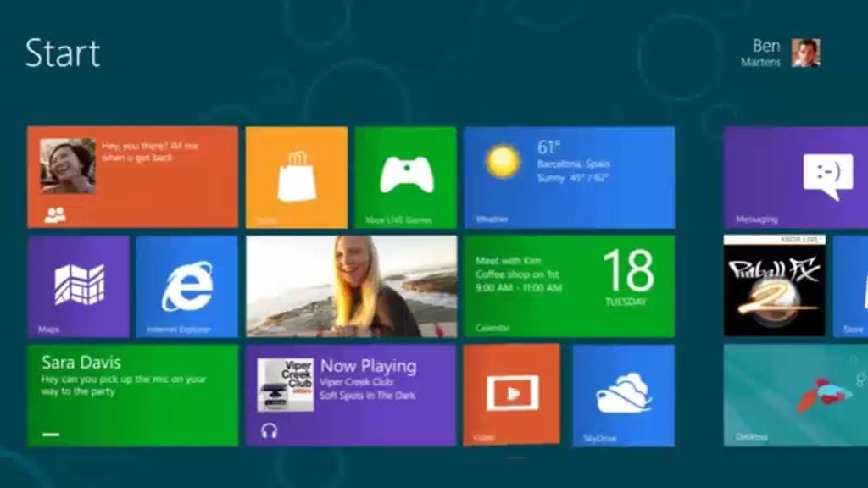Image resolution: width=868 pixels, height=488 pixels.
Task: Open the Music tile playing Viper Creek Club
Action: click(x=349, y=394)
